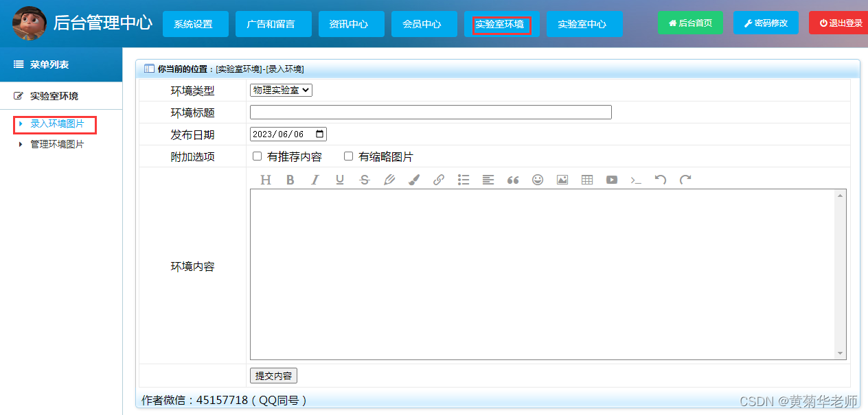
Task: Toggle bold formatting in the editor
Action: click(290, 180)
